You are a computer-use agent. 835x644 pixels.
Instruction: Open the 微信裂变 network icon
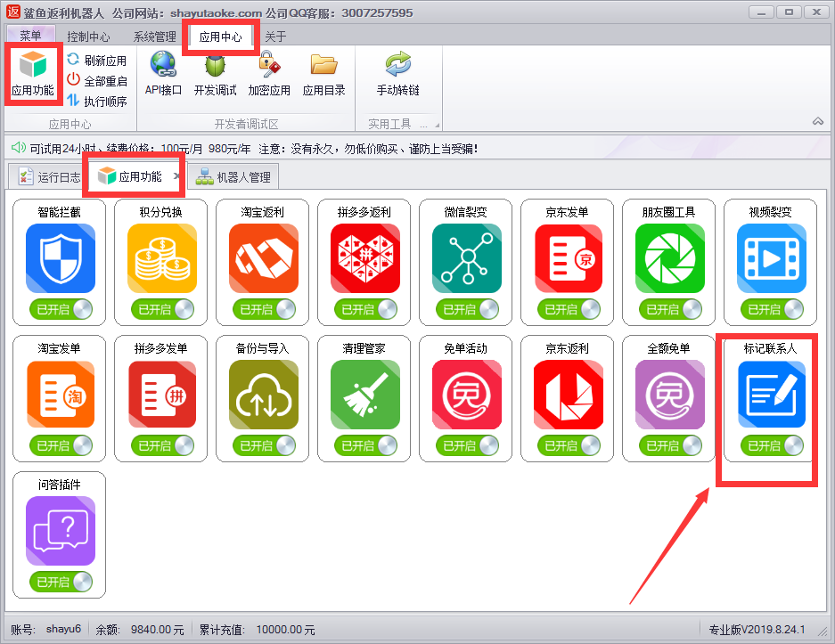pos(467,258)
